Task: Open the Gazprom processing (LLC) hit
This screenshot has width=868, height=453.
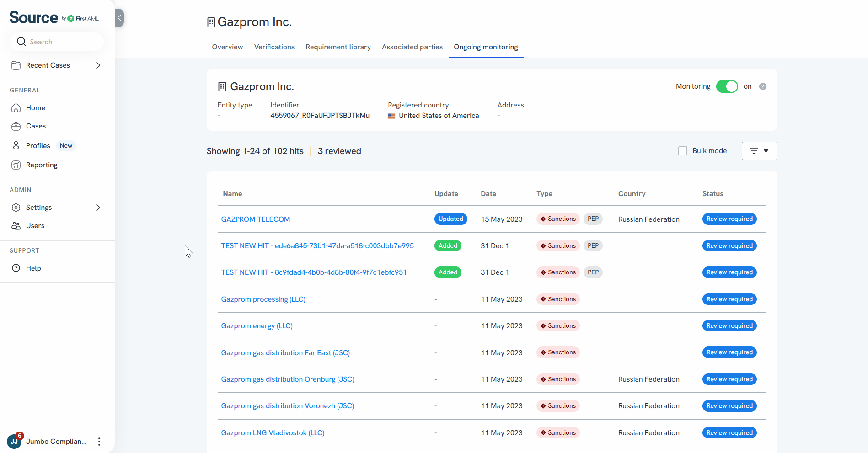Action: 263,299
